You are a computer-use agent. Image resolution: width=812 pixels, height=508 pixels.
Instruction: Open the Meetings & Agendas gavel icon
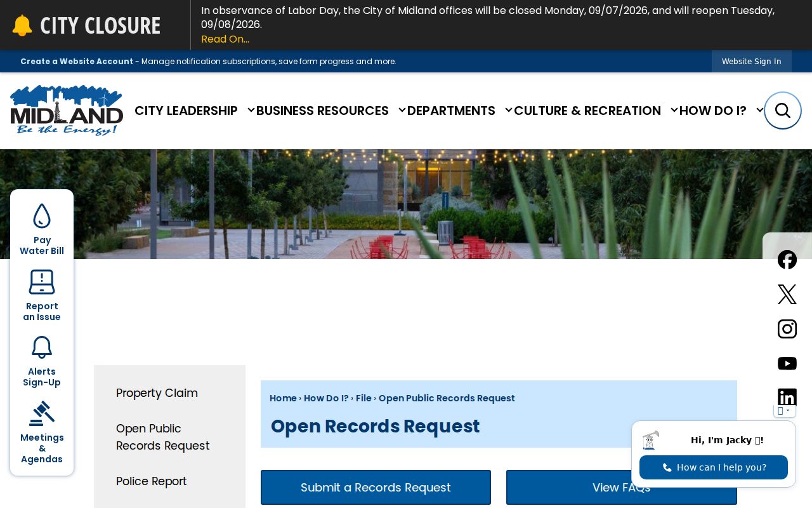(x=42, y=413)
